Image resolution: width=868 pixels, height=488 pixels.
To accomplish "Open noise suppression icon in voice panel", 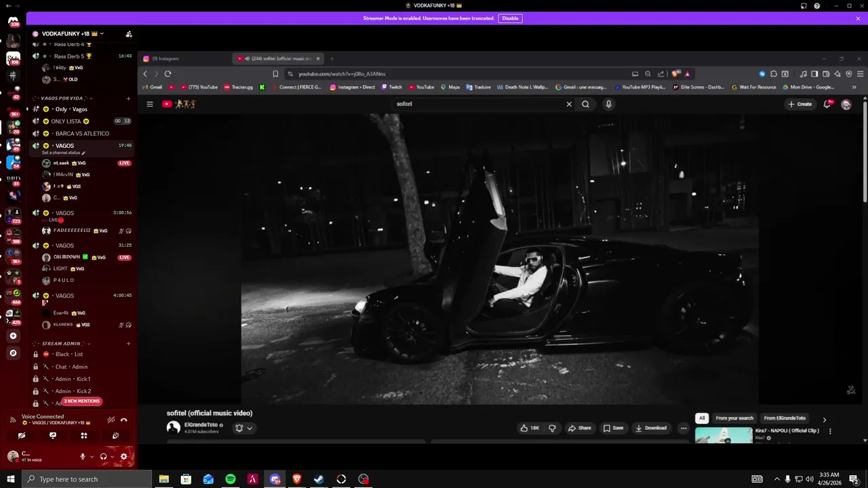I will click(111, 420).
